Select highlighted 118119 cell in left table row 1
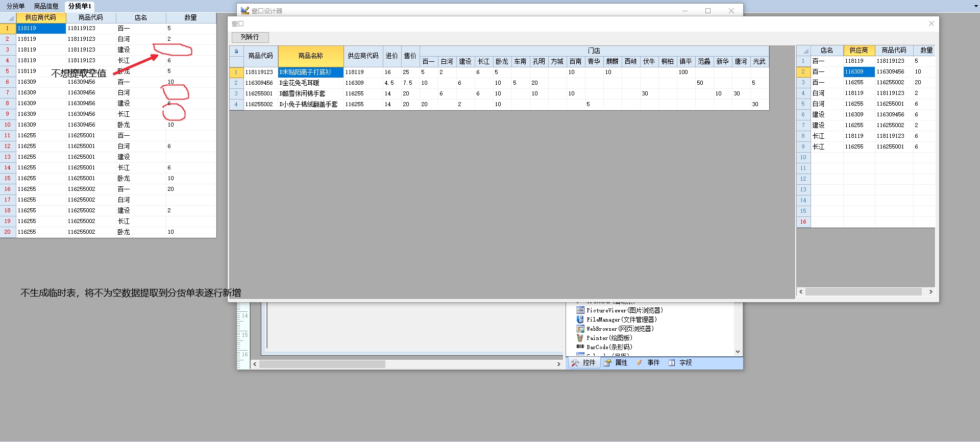The image size is (980, 442). tap(41, 29)
